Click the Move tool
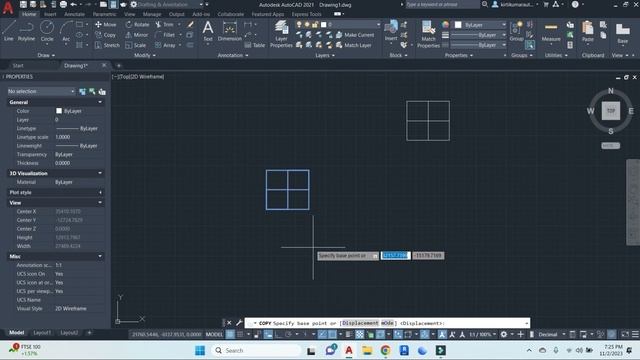Image resolution: width=640 pixels, height=360 pixels. click(105, 24)
